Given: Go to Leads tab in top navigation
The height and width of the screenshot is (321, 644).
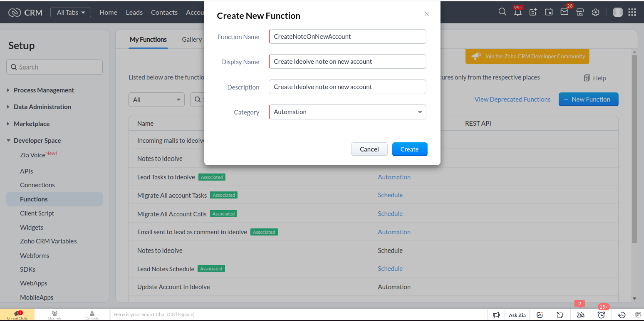Looking at the screenshot, I should tap(134, 12).
